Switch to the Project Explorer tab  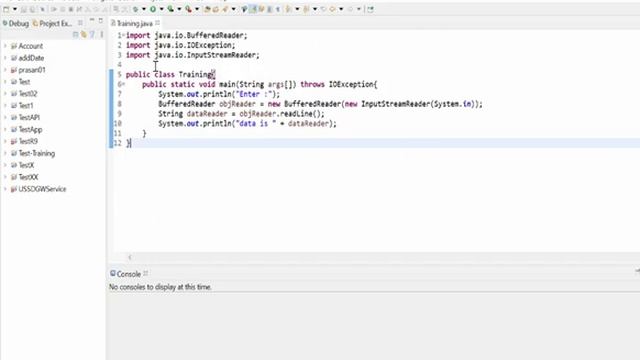52,23
